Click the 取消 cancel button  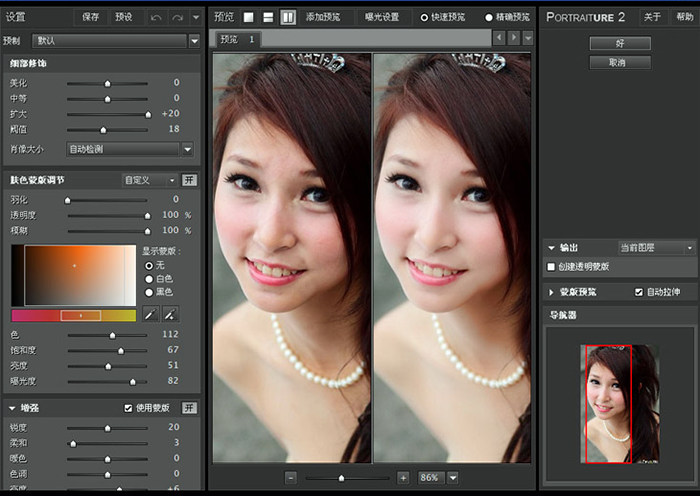[620, 63]
